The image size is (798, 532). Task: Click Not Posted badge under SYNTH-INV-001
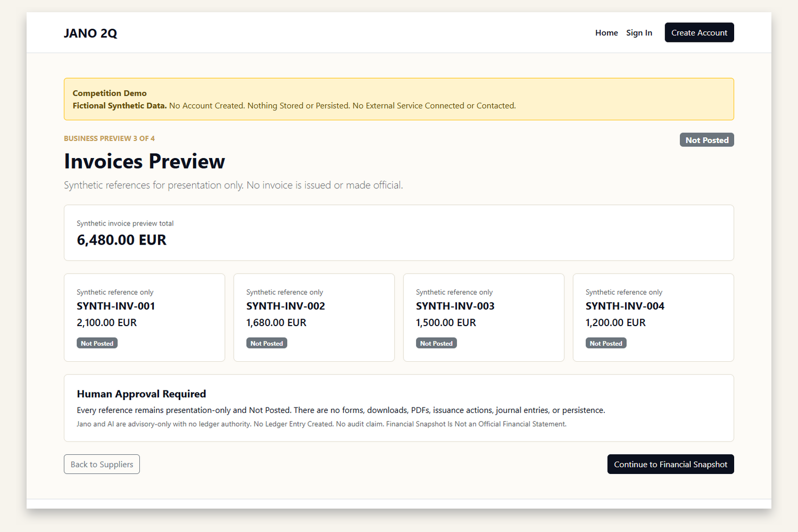click(x=97, y=343)
